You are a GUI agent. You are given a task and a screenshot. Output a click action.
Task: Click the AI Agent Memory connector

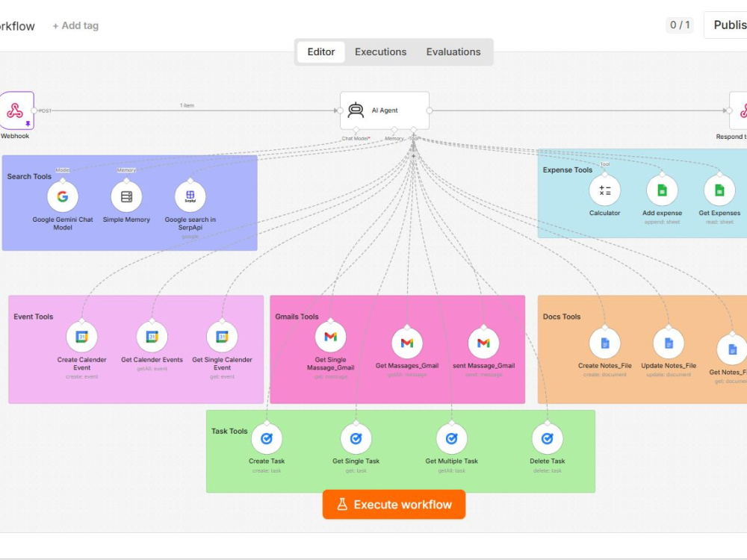(x=394, y=129)
